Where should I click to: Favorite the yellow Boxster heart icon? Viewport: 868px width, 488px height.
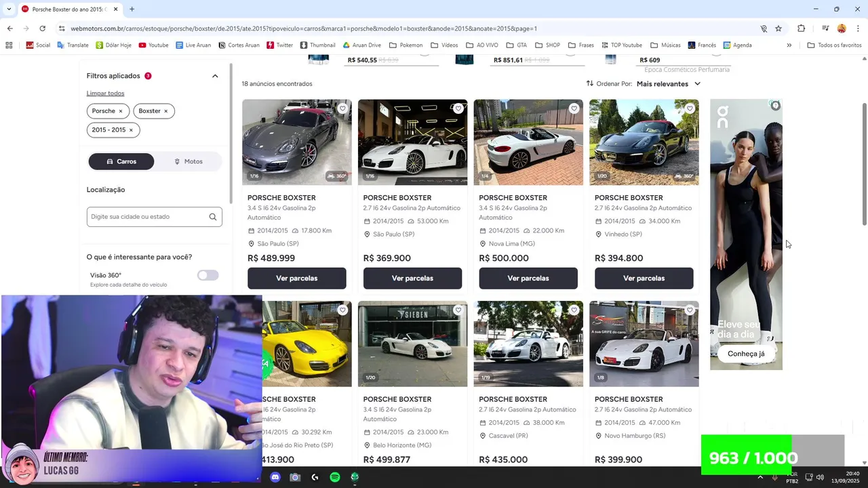342,310
